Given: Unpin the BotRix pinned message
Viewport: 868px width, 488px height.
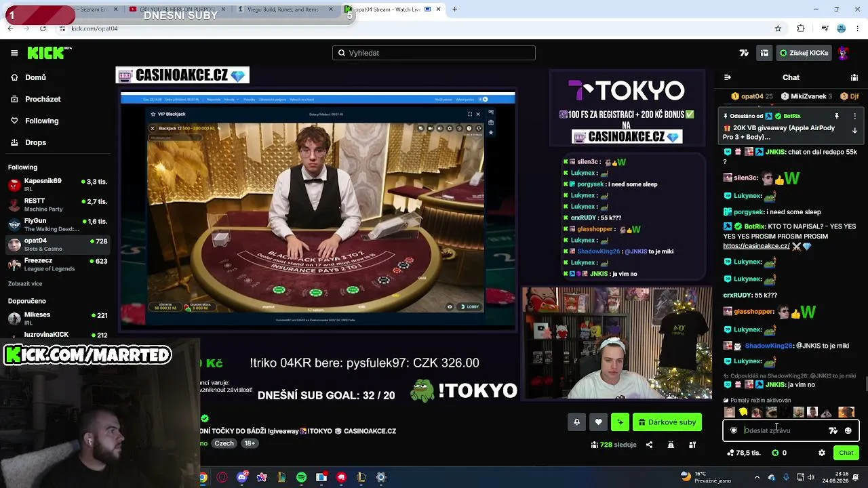Looking at the screenshot, I should [837, 116].
